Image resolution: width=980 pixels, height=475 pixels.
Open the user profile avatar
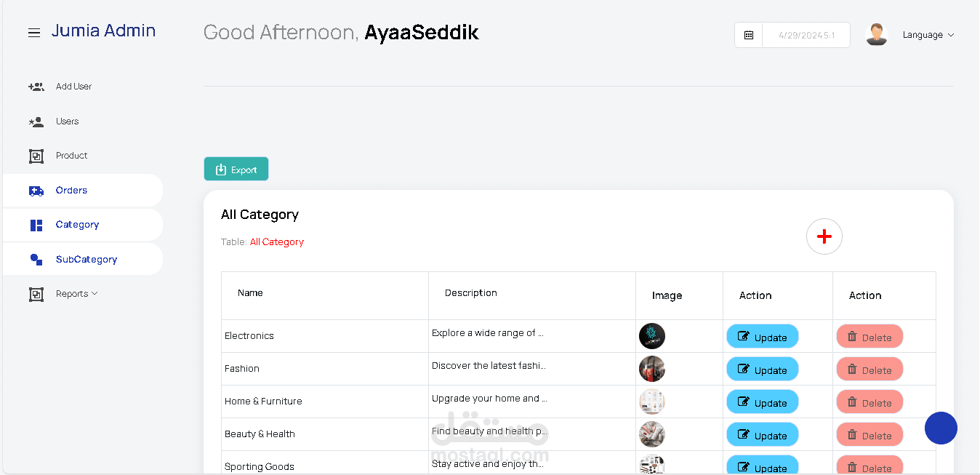877,34
